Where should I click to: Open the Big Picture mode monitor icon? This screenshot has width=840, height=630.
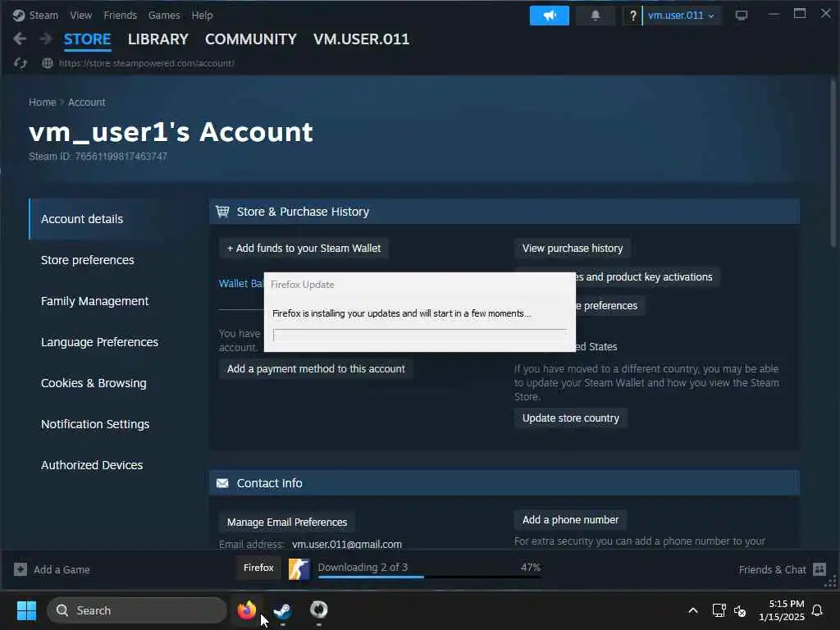742,16
